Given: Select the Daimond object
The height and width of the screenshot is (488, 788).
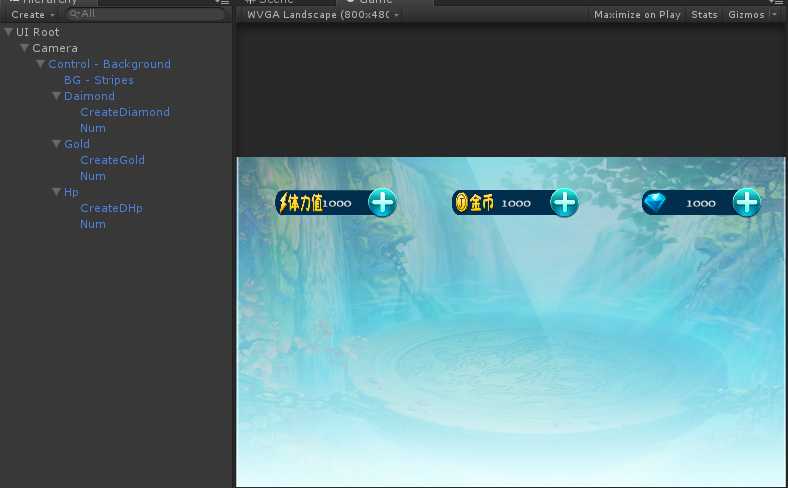Looking at the screenshot, I should pos(89,96).
